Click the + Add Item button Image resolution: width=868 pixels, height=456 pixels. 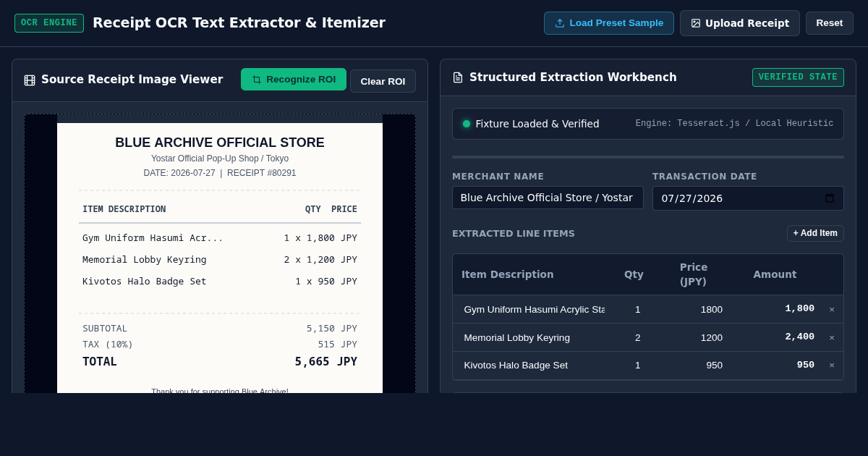point(815,233)
